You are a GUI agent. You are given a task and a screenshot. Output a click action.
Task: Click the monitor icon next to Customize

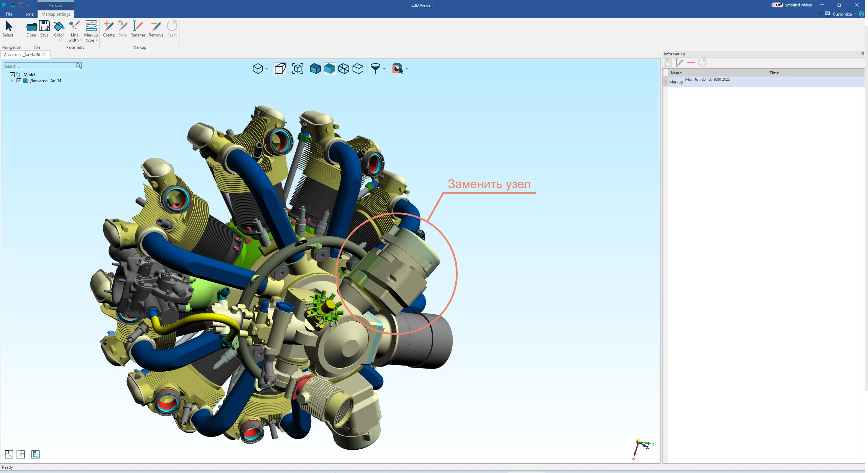827,14
